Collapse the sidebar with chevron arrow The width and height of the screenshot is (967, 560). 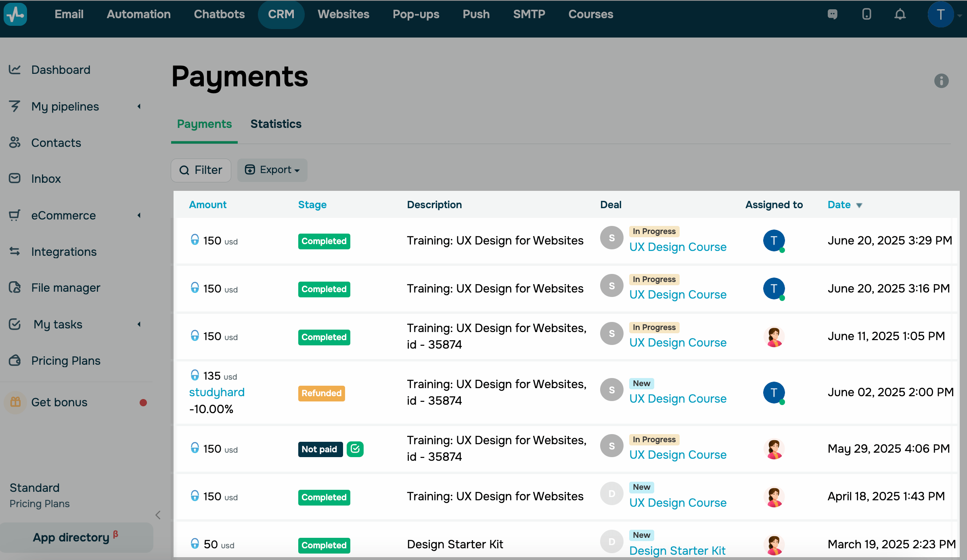[158, 515]
